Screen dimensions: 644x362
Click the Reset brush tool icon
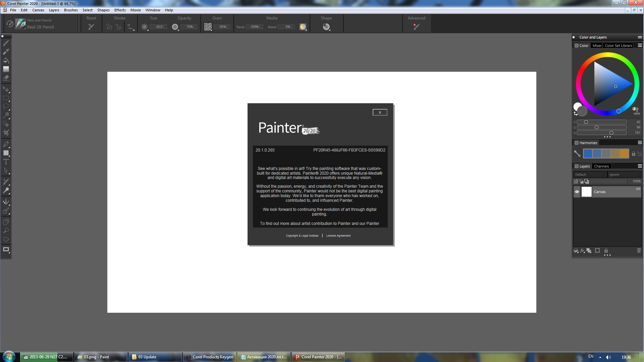91,27
